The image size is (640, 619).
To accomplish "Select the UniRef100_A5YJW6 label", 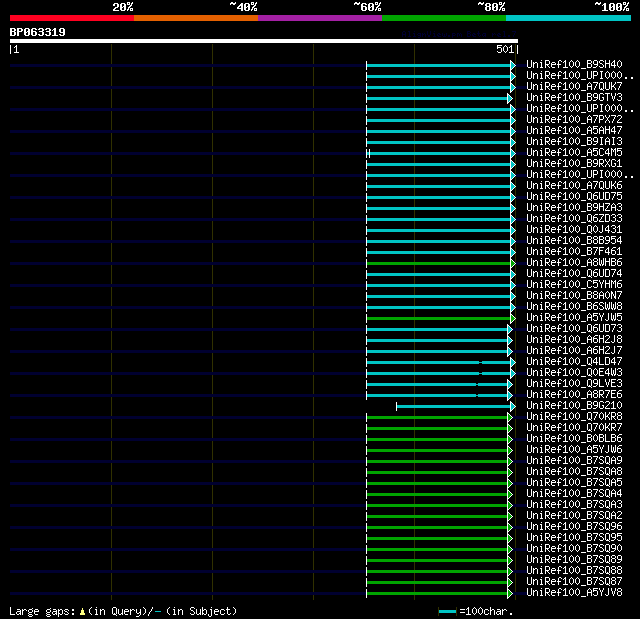I will point(574,450).
